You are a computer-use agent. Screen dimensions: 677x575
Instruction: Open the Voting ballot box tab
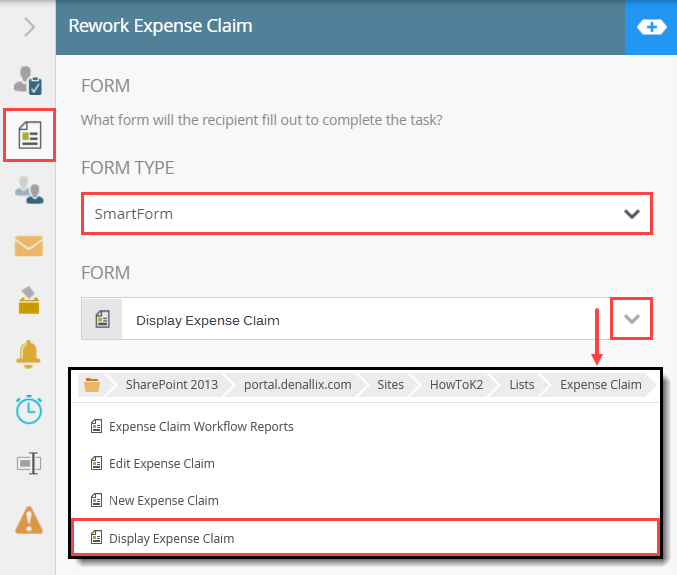[x=29, y=300]
